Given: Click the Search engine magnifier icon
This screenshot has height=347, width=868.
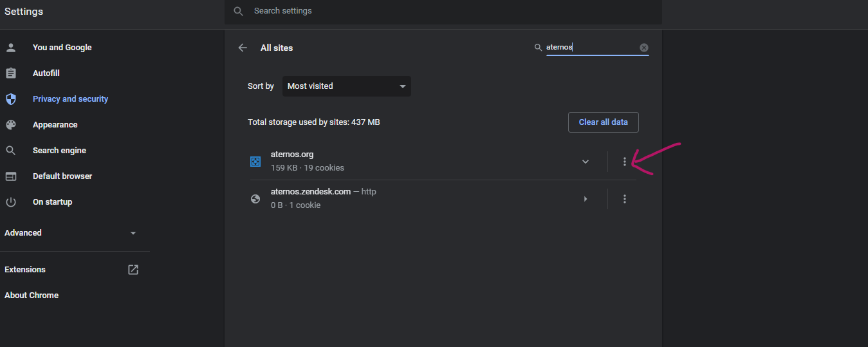Looking at the screenshot, I should point(10,151).
